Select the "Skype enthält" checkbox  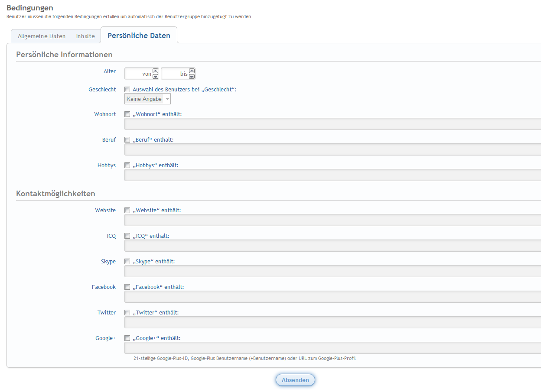pyautogui.click(x=127, y=262)
